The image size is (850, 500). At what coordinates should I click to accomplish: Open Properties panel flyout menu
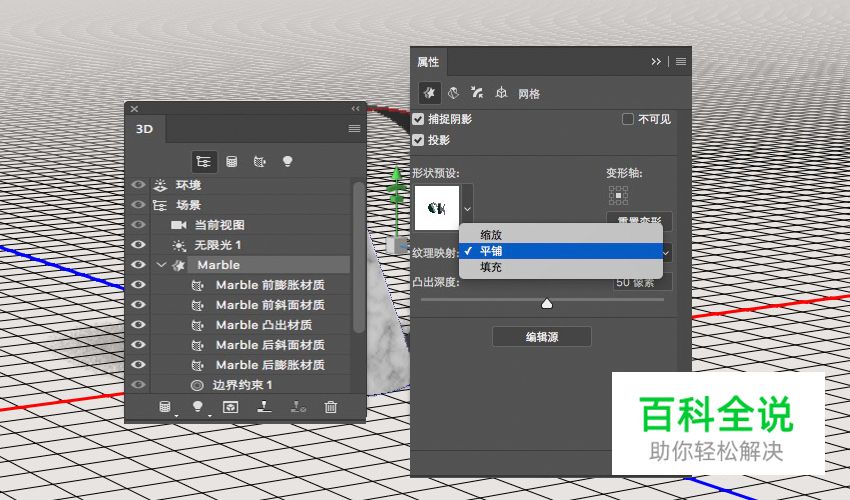click(x=681, y=62)
